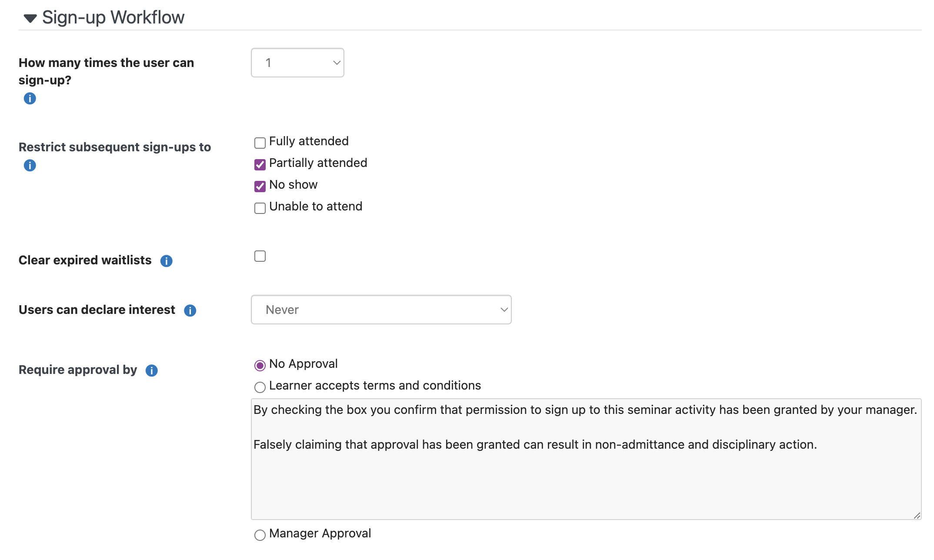This screenshot has width=934, height=560.
Task: Click the Users can declare interest label
Action: point(97,310)
